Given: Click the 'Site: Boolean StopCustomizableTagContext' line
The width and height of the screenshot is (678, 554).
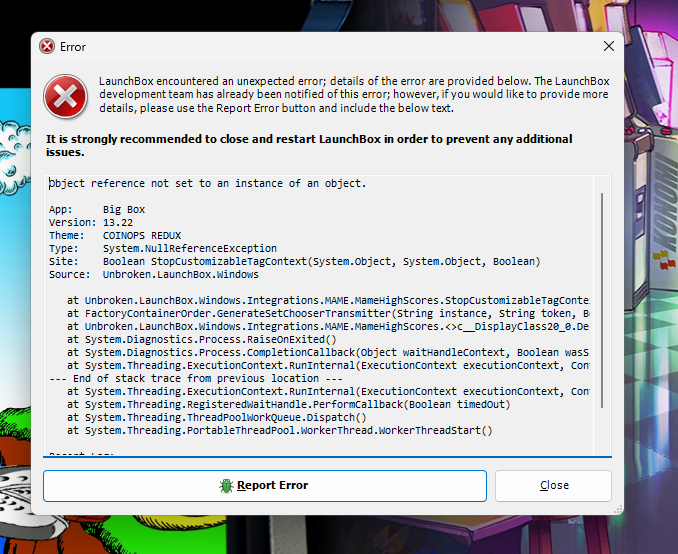Looking at the screenshot, I should pyautogui.click(x=294, y=261).
